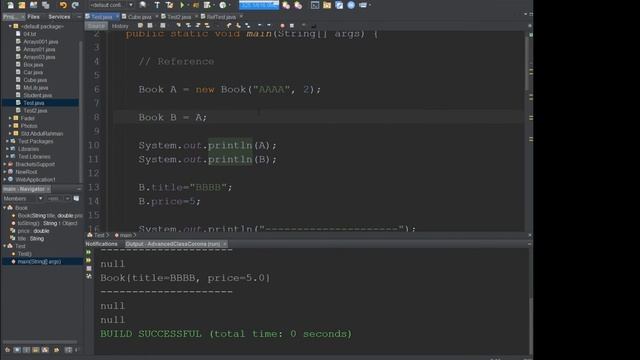Click the toggle breakpoint red icon in editor toolbar
Viewport: 640px width, 360px height.
pos(282,26)
